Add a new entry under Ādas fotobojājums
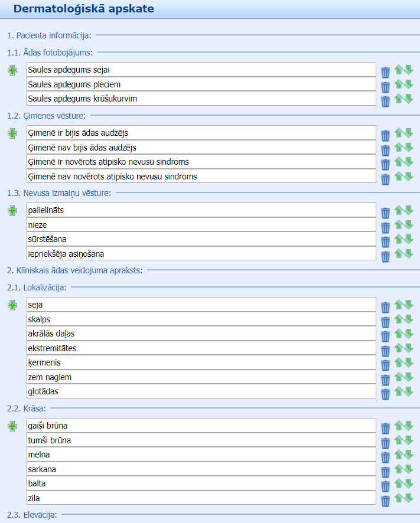Viewport: 420px width, 523px height. pyautogui.click(x=12, y=70)
